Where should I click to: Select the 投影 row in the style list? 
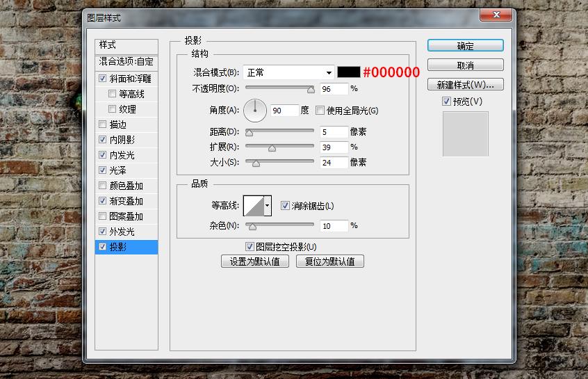click(x=126, y=247)
